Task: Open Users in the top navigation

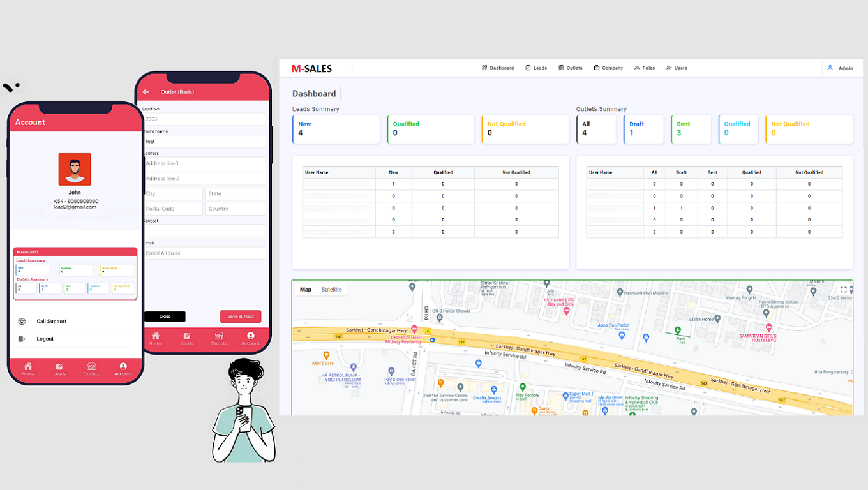Action: coord(677,68)
